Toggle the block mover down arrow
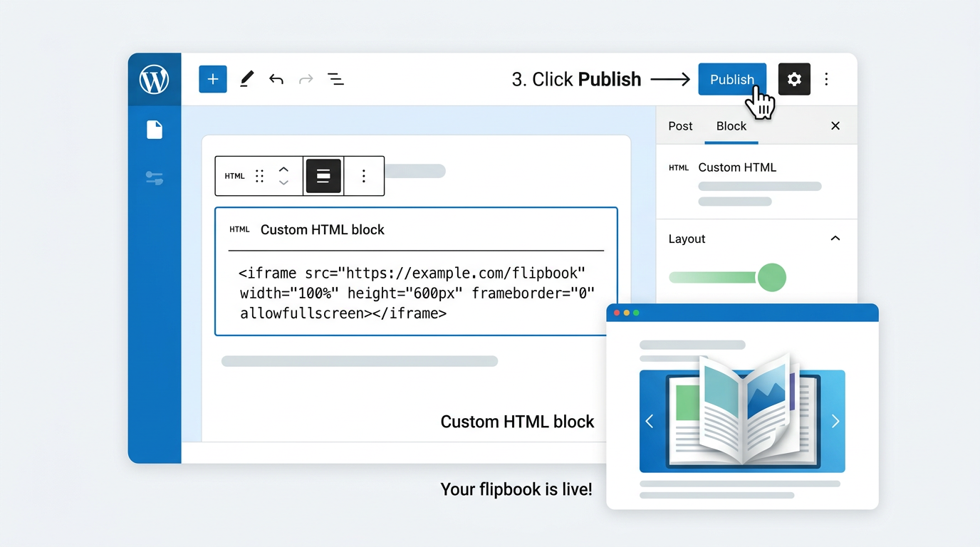Screen dimensions: 980x547 pyautogui.click(x=283, y=182)
